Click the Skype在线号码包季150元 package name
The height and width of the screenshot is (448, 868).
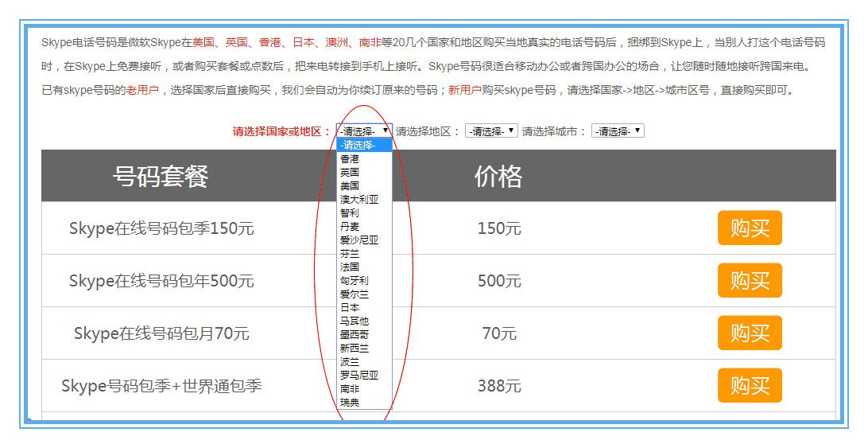point(161,228)
